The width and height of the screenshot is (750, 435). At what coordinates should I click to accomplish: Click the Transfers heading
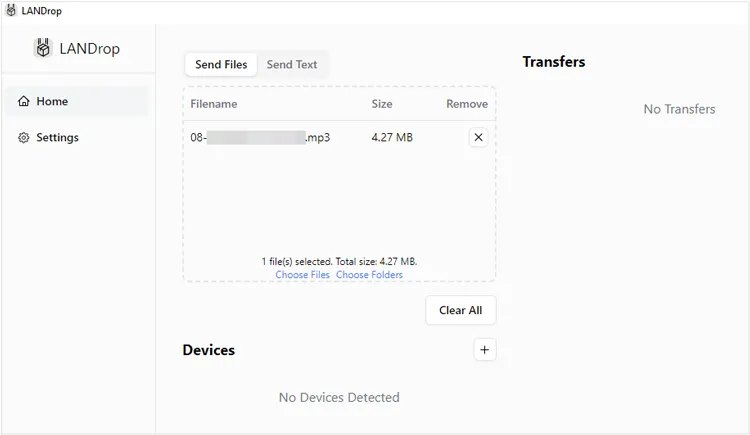(554, 62)
